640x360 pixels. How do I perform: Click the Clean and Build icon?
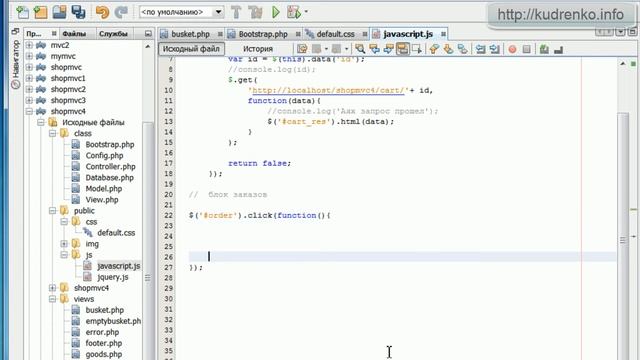256,12
